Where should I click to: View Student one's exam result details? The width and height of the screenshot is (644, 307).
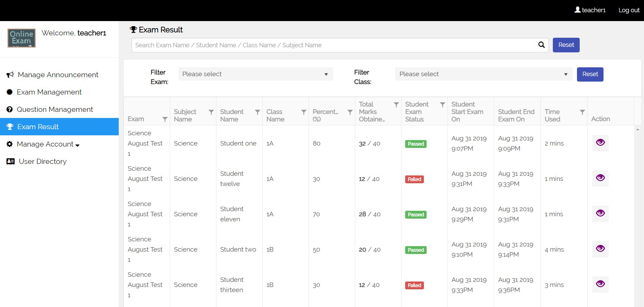tap(600, 142)
